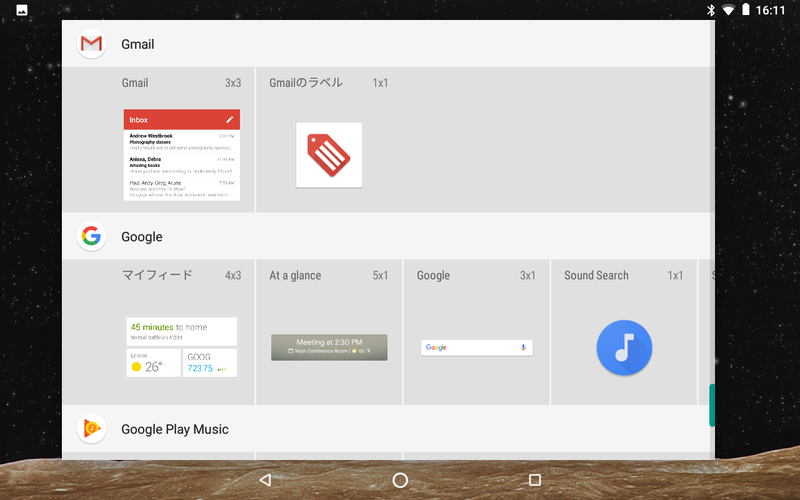Click the teal scrollbar handle on right edge
This screenshot has width=800, height=500.
[x=712, y=405]
